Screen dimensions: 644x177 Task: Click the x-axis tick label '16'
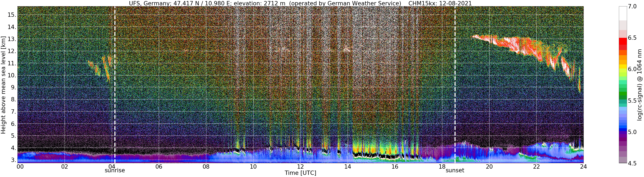click(395, 166)
